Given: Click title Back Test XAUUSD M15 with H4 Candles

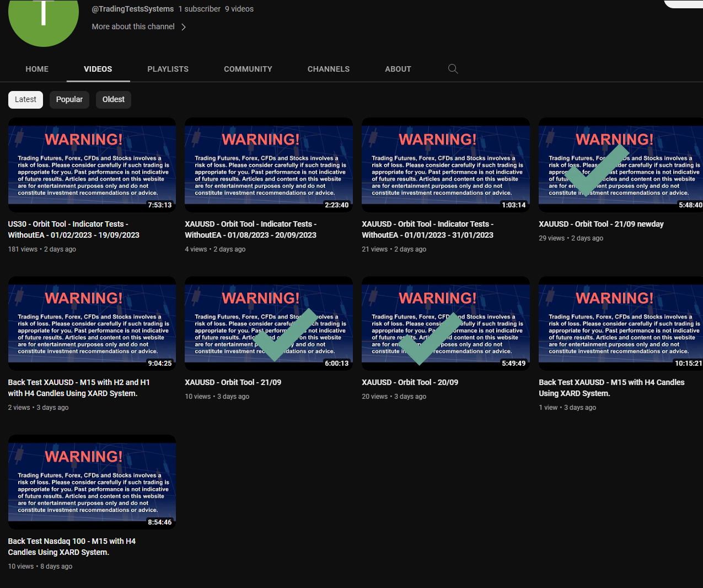Looking at the screenshot, I should (611, 388).
